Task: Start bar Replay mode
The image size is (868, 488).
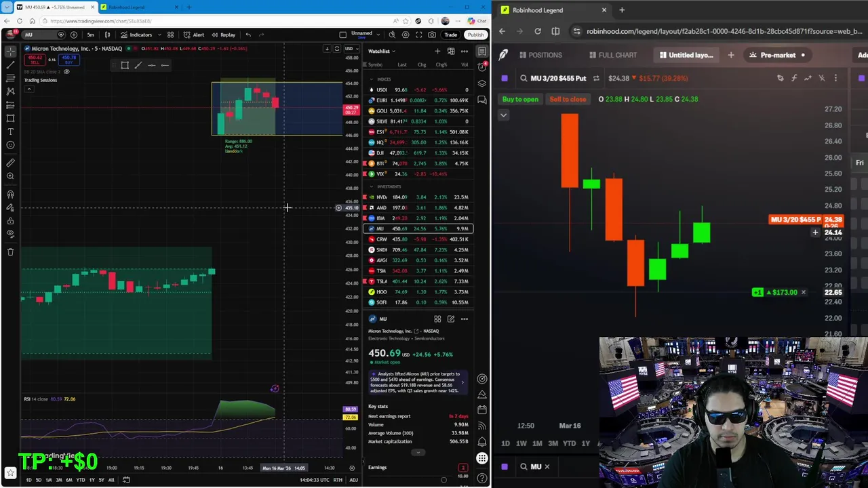Action: (x=223, y=35)
